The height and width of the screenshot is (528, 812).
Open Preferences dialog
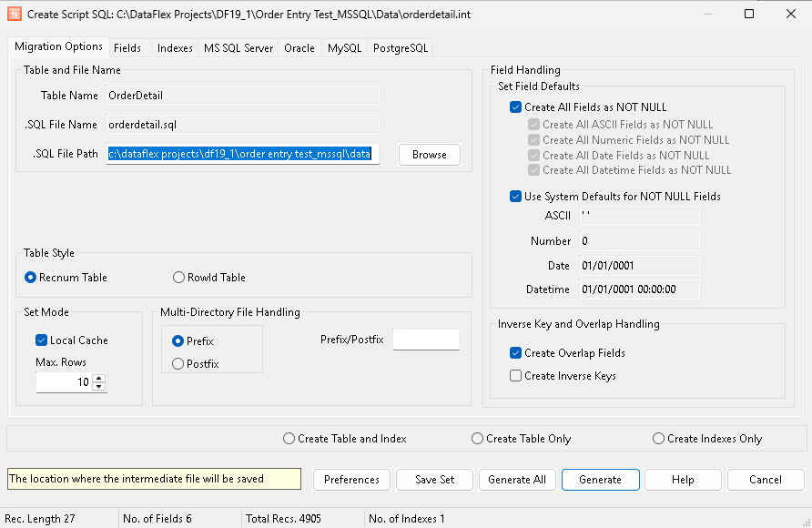coord(351,480)
